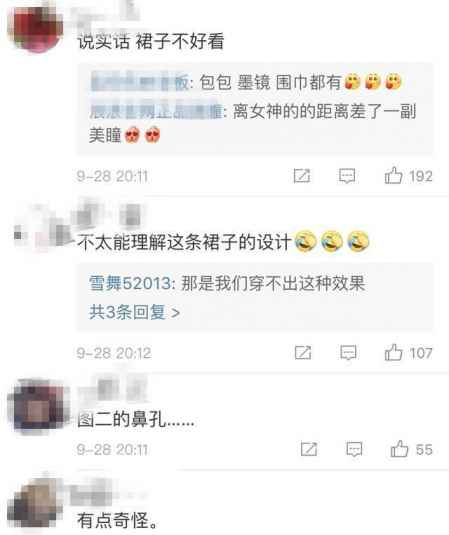Open the red avatar of first commenter

point(35,26)
